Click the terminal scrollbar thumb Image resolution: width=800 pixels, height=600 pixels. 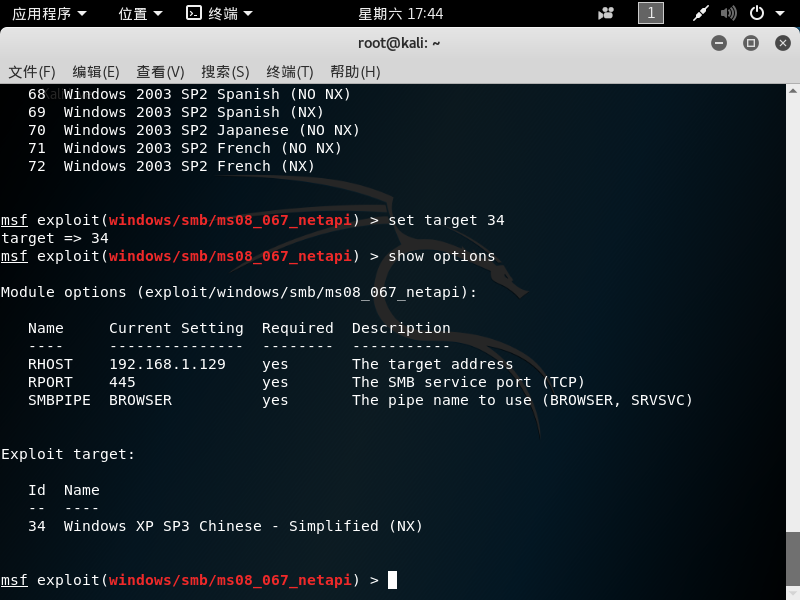click(x=793, y=560)
